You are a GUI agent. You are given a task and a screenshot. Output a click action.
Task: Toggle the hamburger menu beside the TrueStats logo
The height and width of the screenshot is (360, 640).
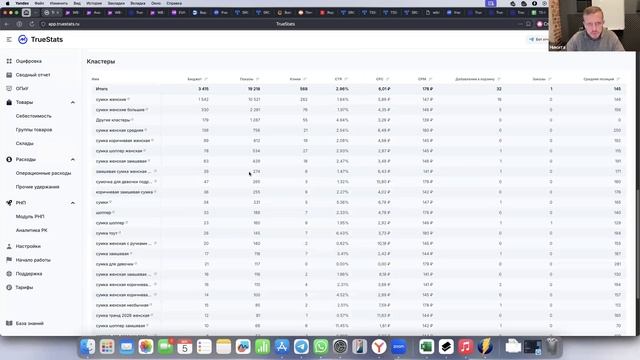[x=9, y=40]
